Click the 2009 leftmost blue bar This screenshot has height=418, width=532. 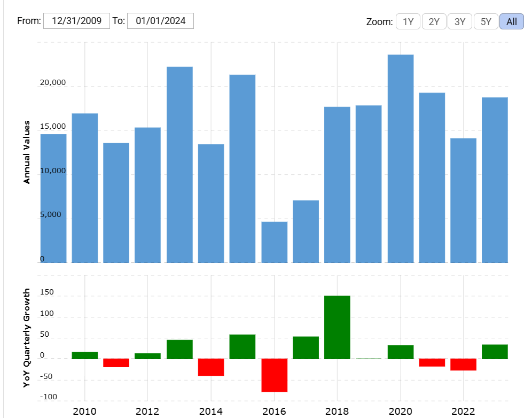[53, 198]
